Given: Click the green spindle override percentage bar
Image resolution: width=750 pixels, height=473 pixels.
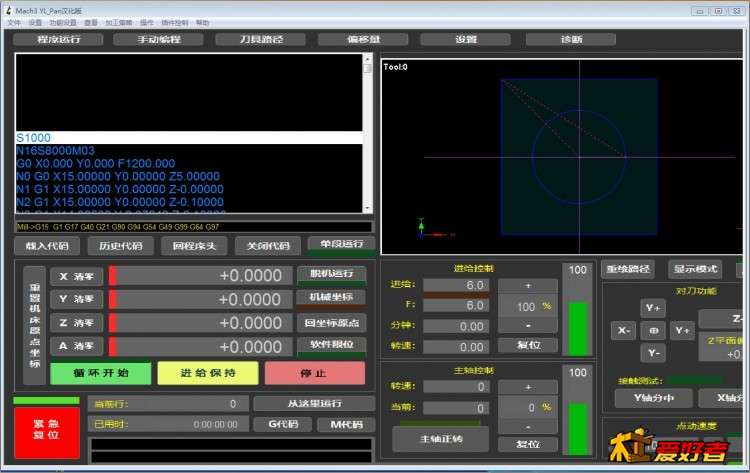Looking at the screenshot, I should (x=578, y=429).
